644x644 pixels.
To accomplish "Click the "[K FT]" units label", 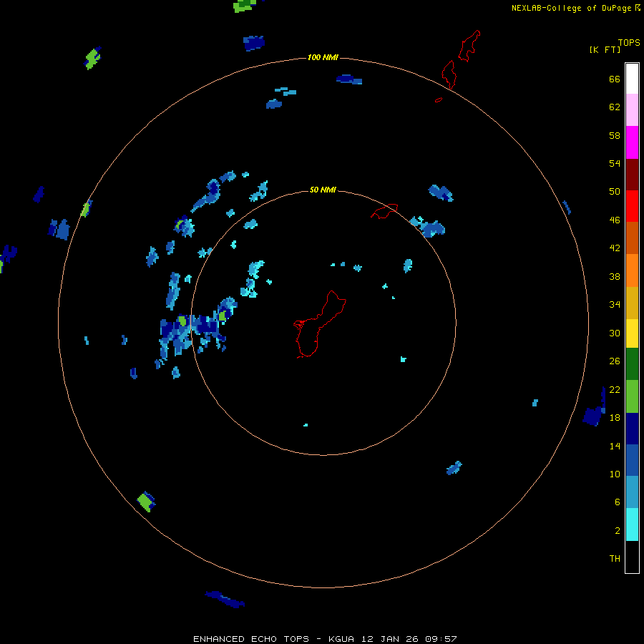I will pos(605,49).
